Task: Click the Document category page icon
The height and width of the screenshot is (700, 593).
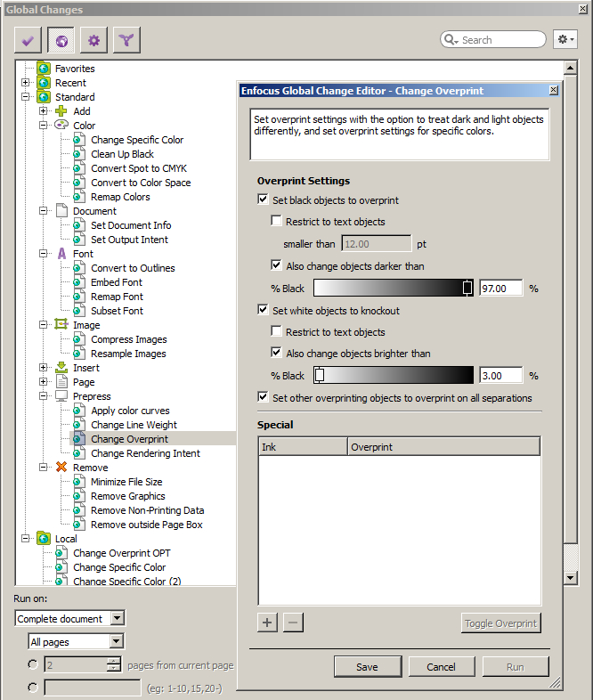Action: 61,211
